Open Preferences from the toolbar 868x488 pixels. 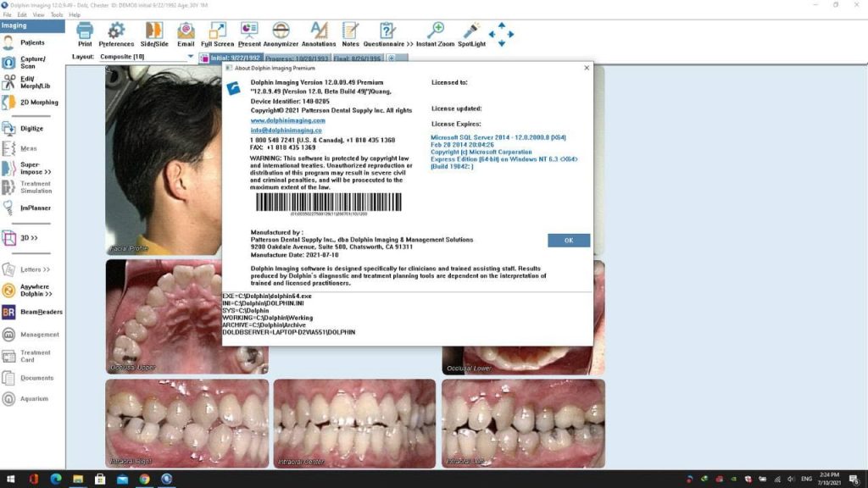[x=116, y=34]
